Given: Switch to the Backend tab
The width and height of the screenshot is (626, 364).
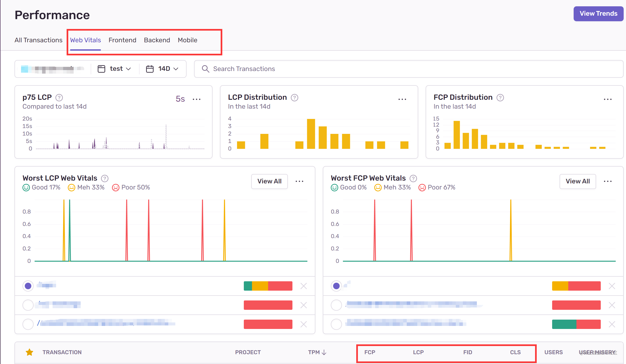Looking at the screenshot, I should coord(157,40).
